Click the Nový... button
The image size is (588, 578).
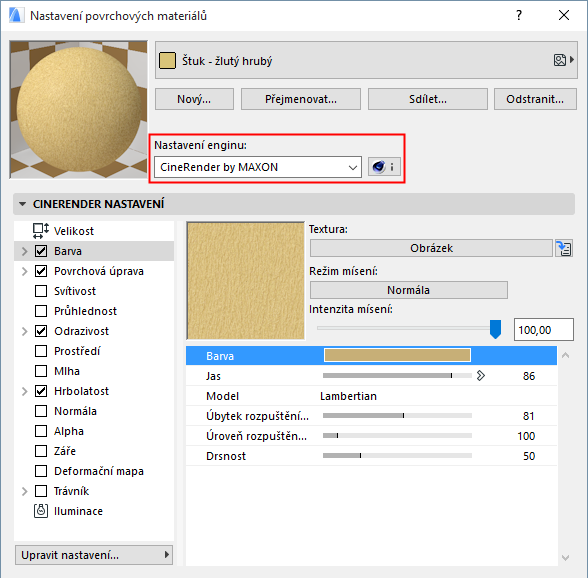(x=194, y=99)
